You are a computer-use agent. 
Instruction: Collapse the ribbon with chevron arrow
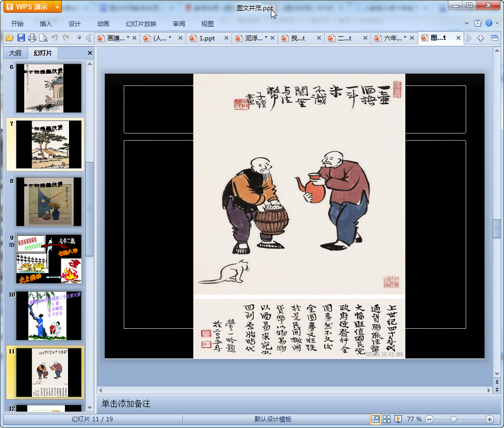coord(466,23)
